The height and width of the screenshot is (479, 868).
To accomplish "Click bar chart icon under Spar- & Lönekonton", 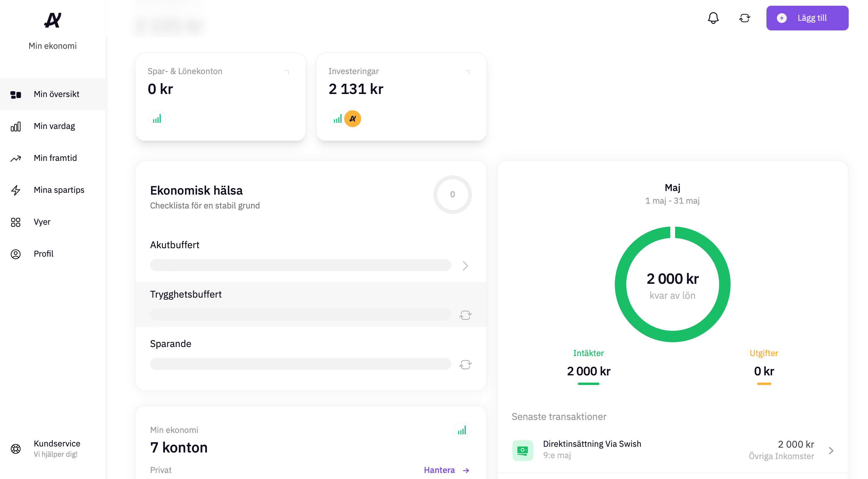I will click(157, 119).
